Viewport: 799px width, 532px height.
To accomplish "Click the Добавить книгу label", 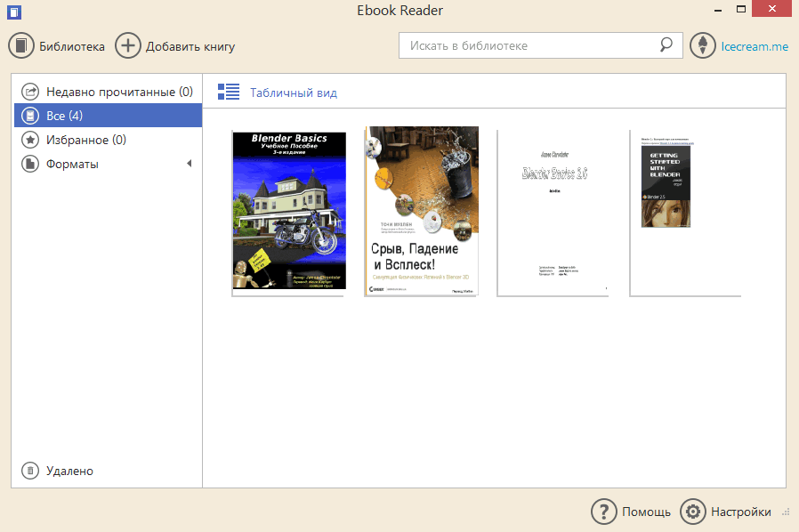I will click(190, 46).
